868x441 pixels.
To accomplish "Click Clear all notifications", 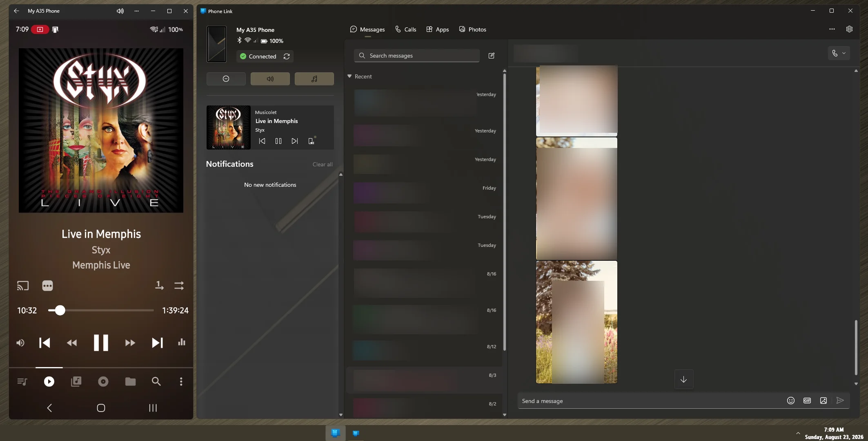I will pyautogui.click(x=323, y=164).
